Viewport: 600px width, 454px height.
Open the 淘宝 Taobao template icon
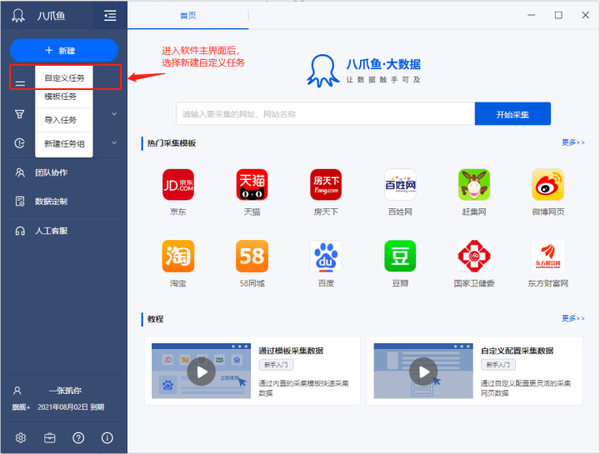(178, 256)
